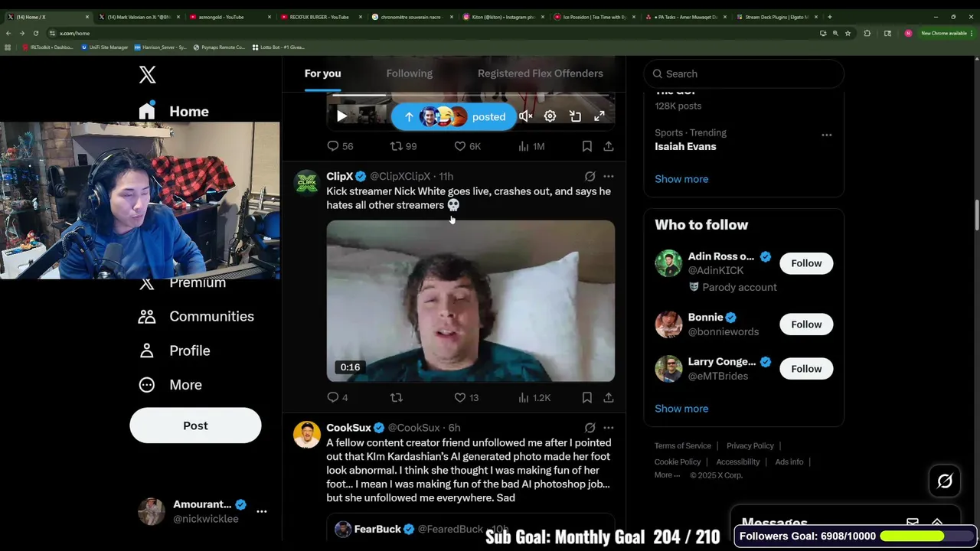This screenshot has width=980, height=551.
Task: Toggle picture-in-picture on the top video
Action: click(575, 116)
